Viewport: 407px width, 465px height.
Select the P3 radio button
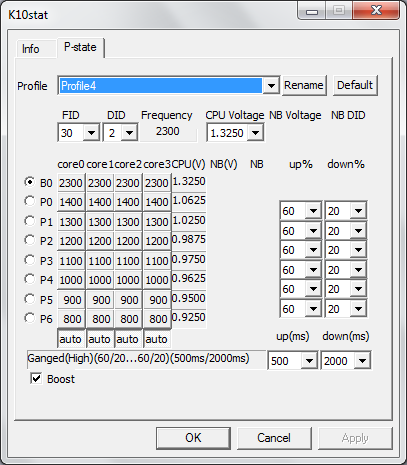30,260
